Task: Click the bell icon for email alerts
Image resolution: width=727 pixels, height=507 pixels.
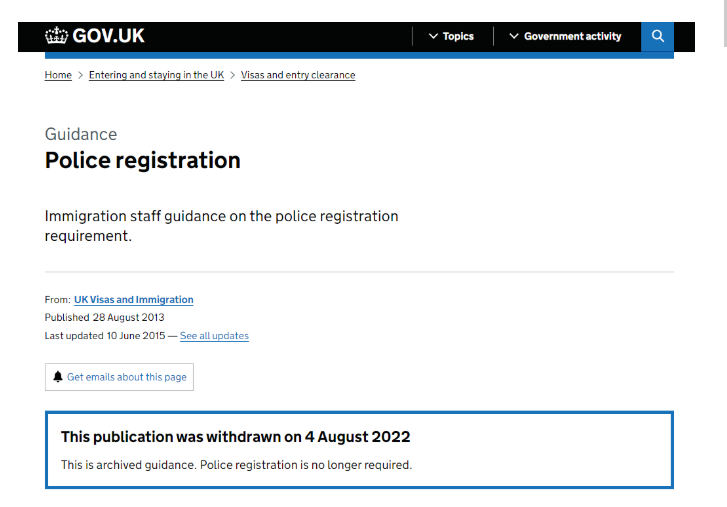Action: pyautogui.click(x=58, y=377)
